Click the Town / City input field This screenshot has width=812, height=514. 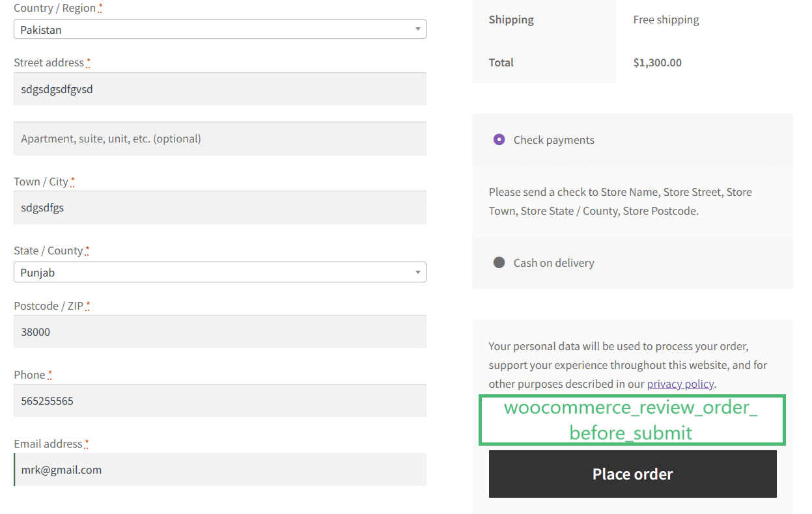pyautogui.click(x=220, y=208)
